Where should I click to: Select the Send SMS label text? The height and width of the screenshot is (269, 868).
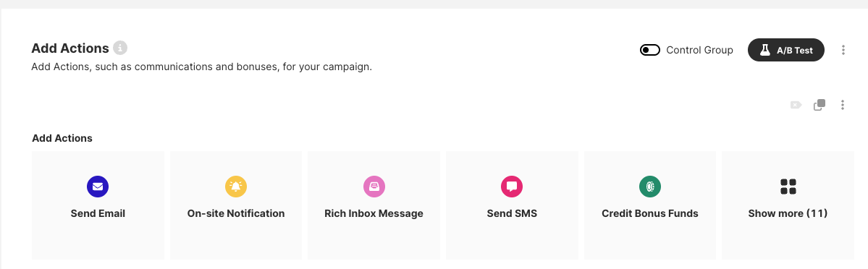click(512, 213)
